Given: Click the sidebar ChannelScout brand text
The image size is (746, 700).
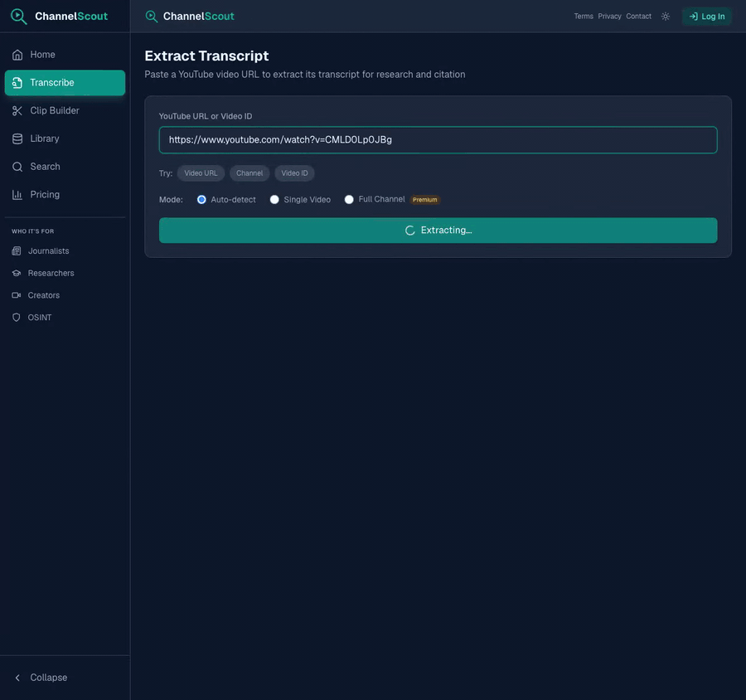Looking at the screenshot, I should click(x=71, y=17).
